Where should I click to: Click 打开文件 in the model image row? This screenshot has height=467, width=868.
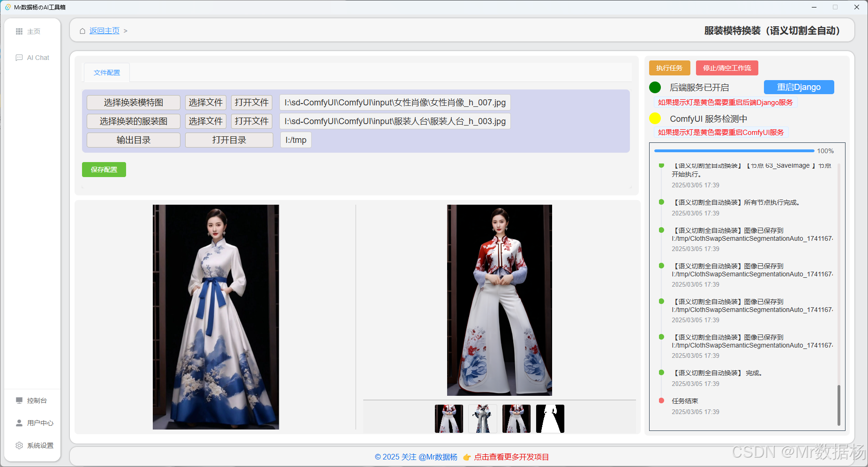252,103
